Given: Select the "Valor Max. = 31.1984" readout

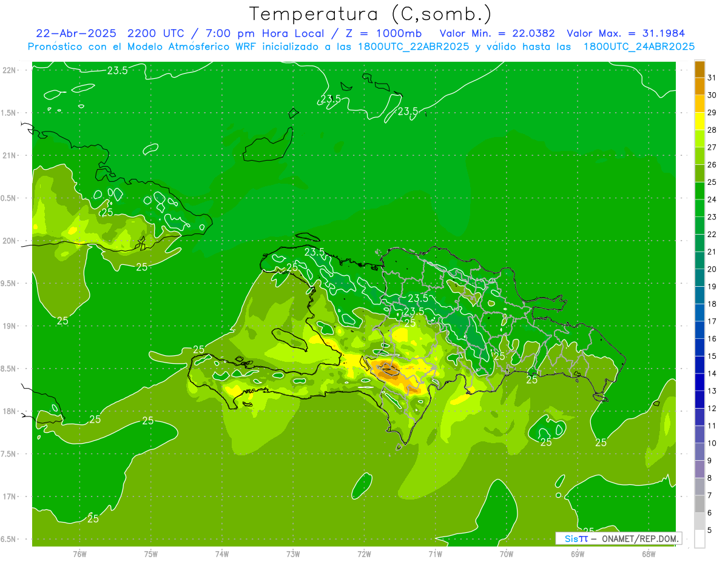Looking at the screenshot, I should tap(625, 33).
